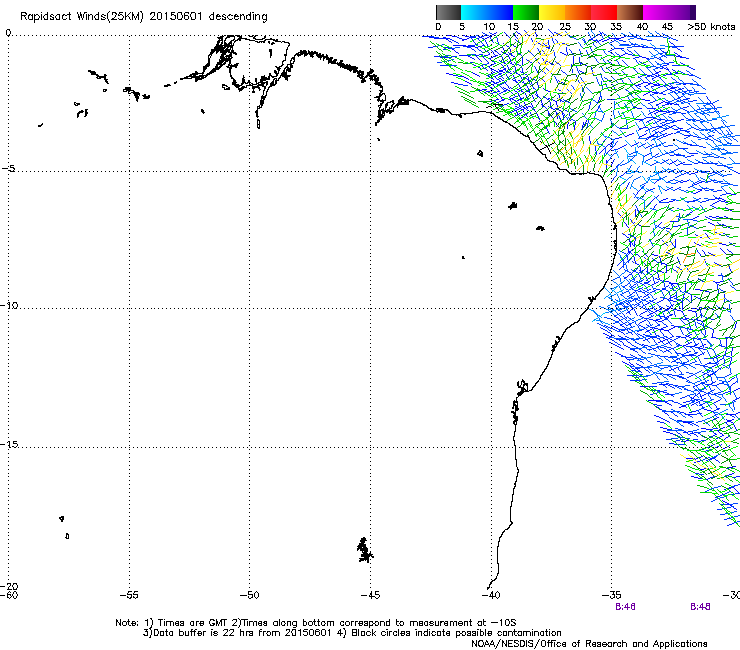Click the note line starting 'Note: 1) Times are GMT'
The width and height of the screenshot is (740, 650).
pos(316,623)
